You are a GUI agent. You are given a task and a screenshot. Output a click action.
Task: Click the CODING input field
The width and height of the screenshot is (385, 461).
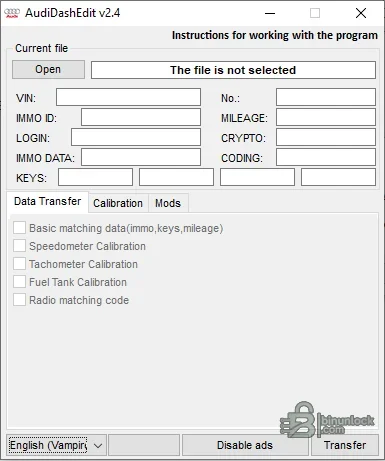point(326,157)
